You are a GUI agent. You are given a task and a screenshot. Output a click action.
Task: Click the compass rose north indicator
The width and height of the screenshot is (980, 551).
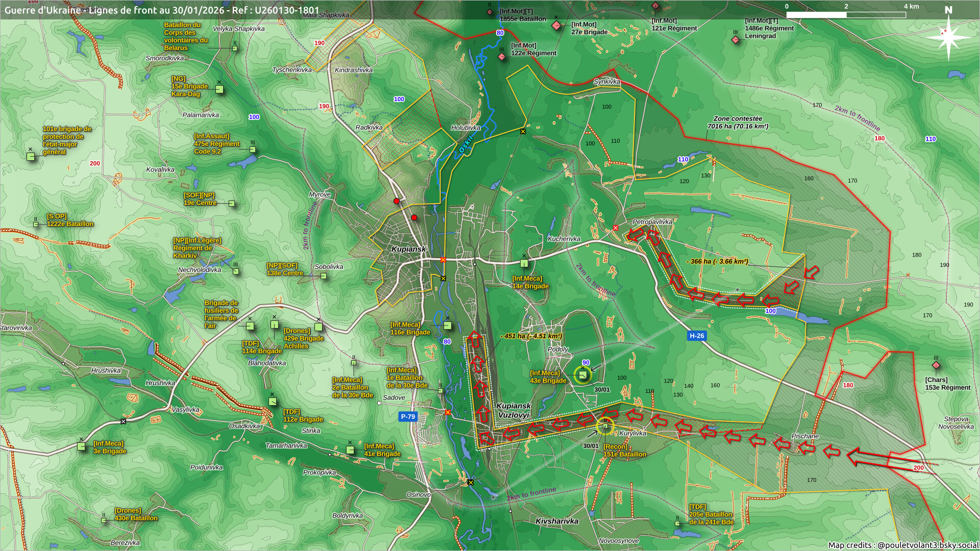(948, 36)
